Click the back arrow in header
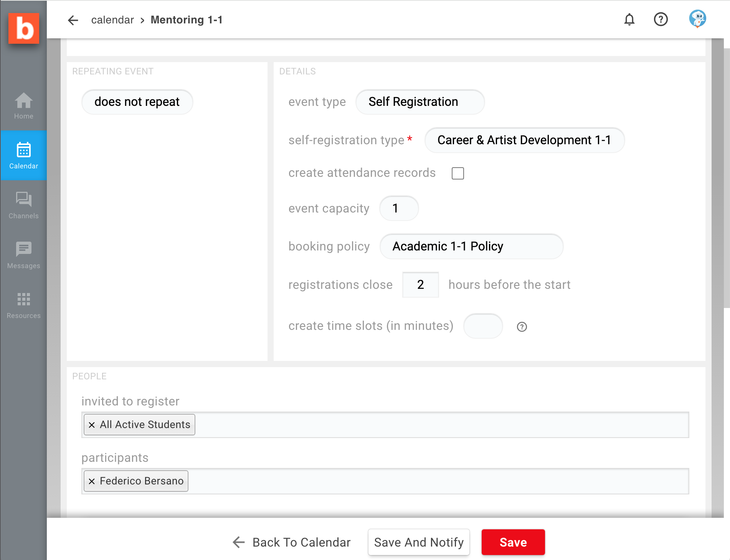Image resolution: width=730 pixels, height=560 pixels. (x=73, y=20)
